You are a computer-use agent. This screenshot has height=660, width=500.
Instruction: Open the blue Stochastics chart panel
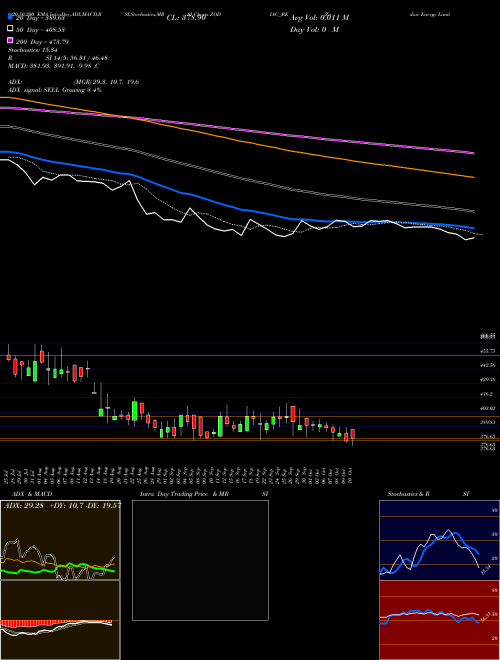(439, 540)
